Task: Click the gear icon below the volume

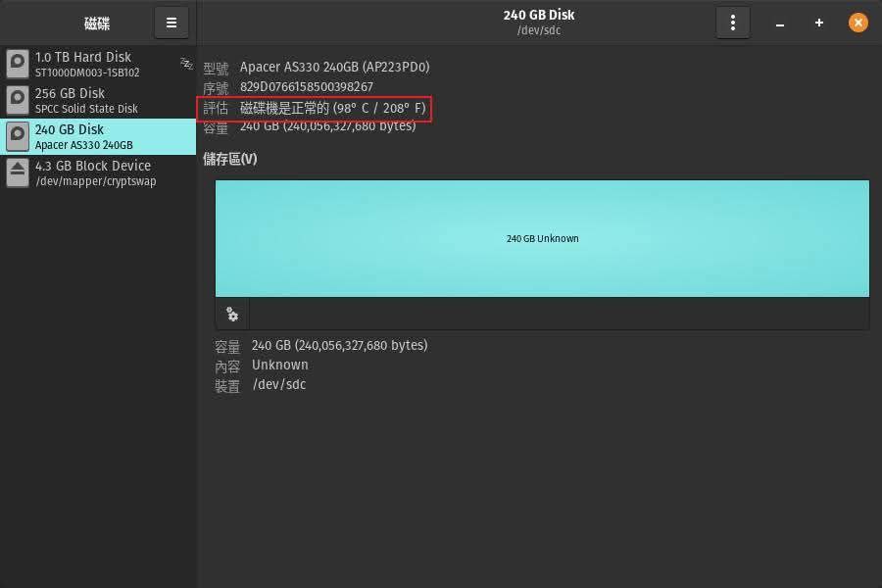Action: coord(232,314)
